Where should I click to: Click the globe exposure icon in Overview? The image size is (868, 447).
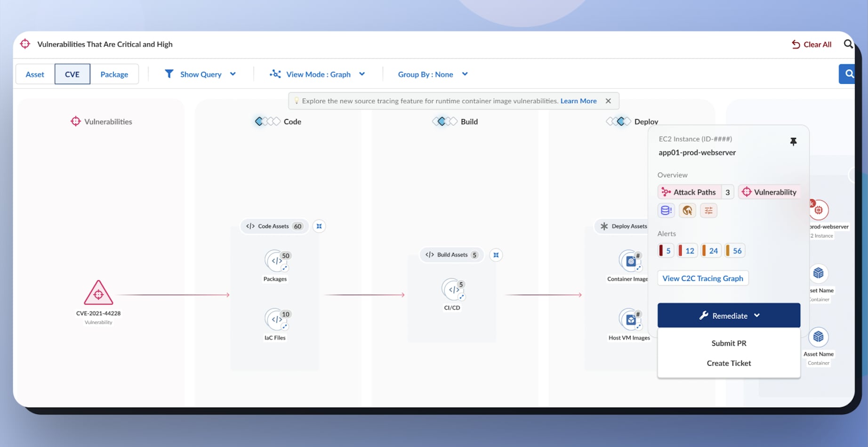pyautogui.click(x=687, y=210)
